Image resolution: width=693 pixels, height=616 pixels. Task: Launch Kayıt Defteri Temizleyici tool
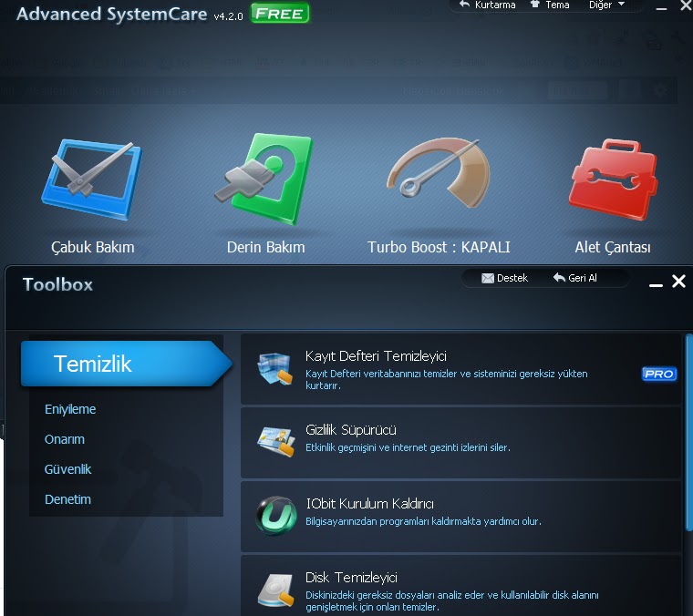(460, 369)
